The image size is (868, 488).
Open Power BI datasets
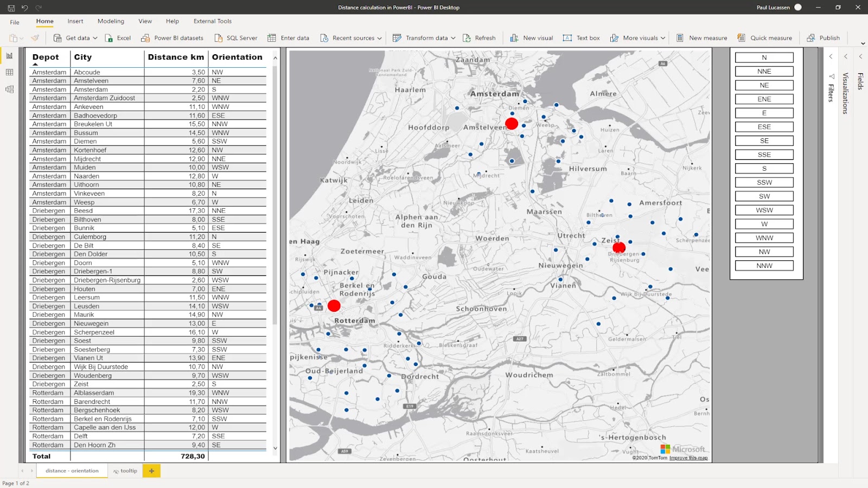(x=172, y=38)
